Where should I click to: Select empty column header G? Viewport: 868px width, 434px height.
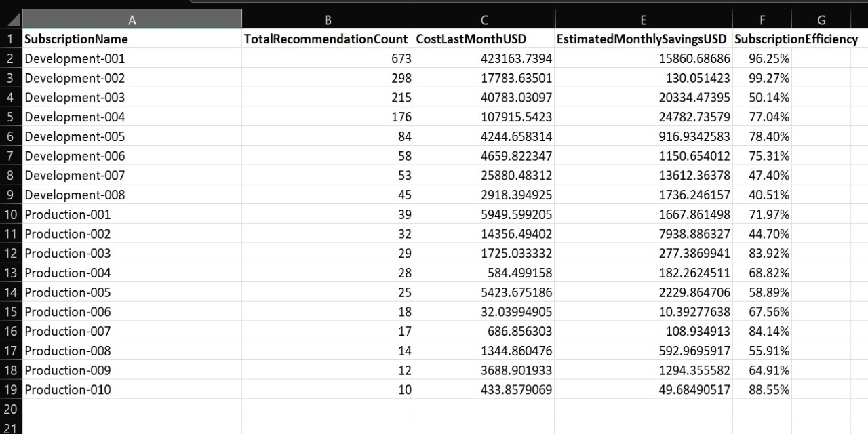pos(821,18)
